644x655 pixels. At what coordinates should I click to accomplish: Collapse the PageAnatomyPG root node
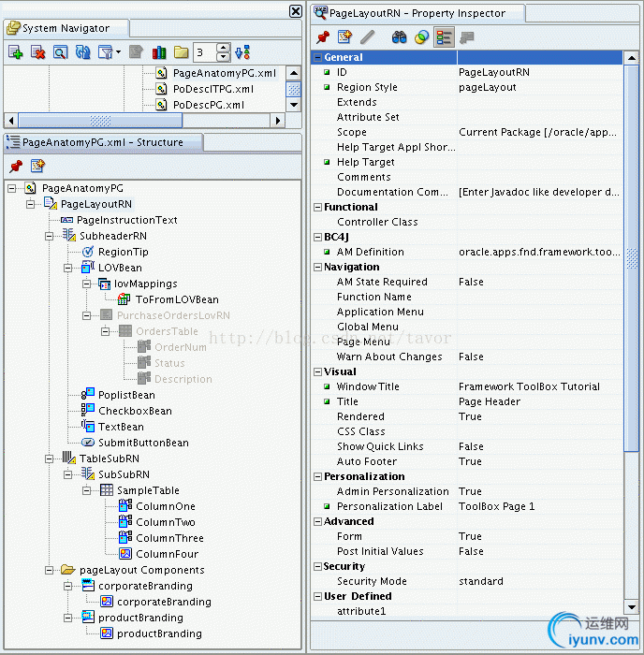point(12,188)
